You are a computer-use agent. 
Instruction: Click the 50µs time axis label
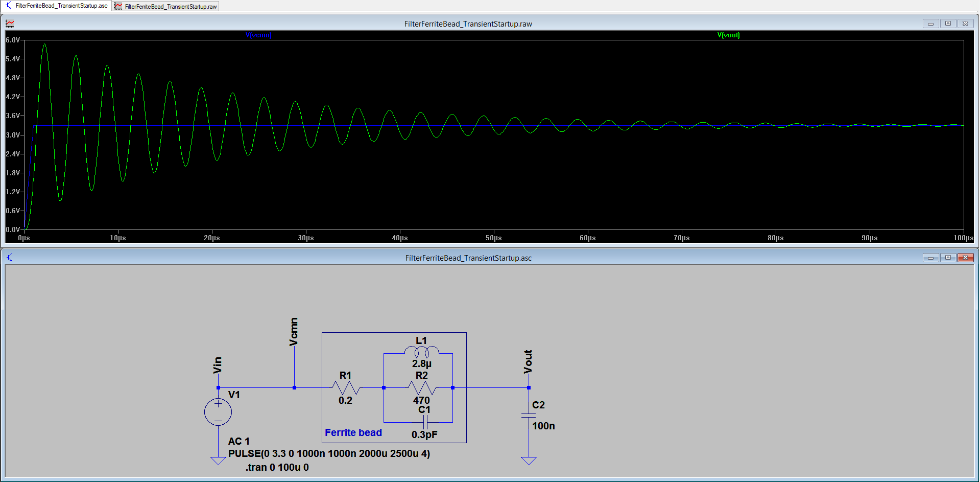(x=494, y=238)
